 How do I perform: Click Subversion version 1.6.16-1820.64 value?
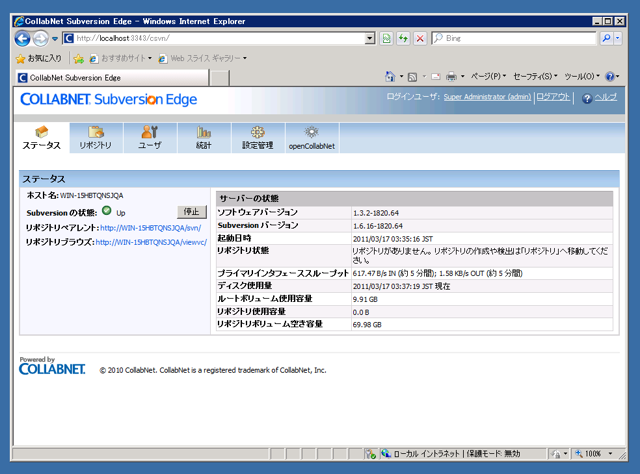[378, 226]
